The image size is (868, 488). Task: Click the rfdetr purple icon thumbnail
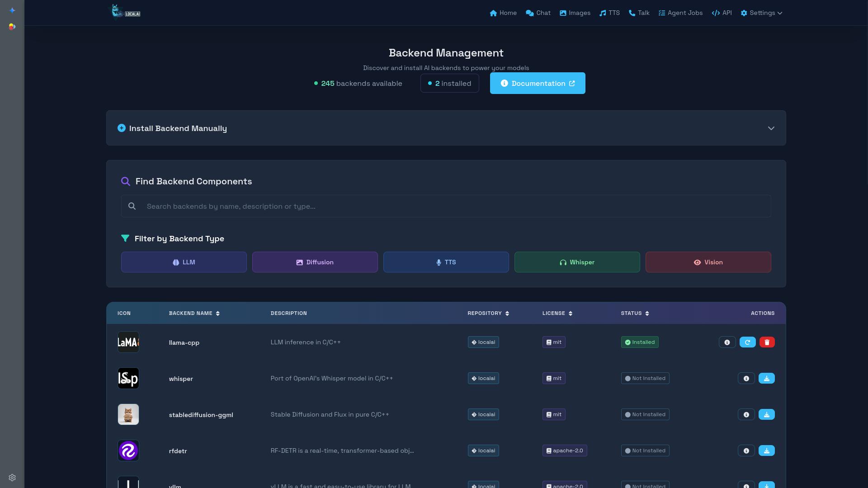(x=128, y=450)
